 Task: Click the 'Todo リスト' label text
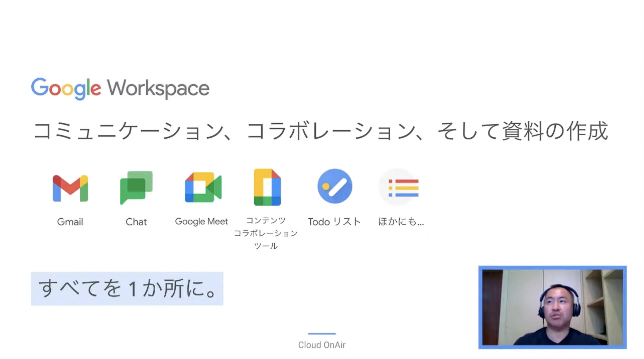coord(334,222)
